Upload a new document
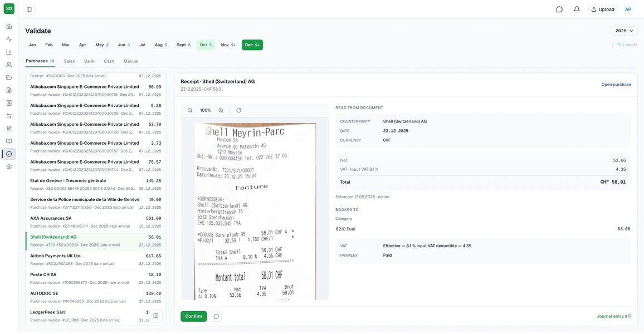644x334 pixels. pos(603,9)
